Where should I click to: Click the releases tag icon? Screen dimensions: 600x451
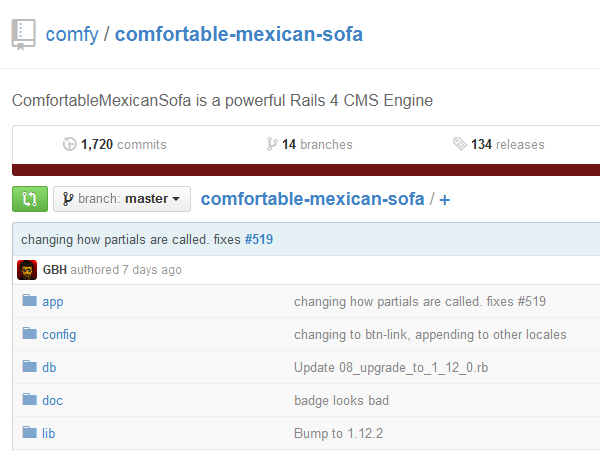(x=459, y=144)
